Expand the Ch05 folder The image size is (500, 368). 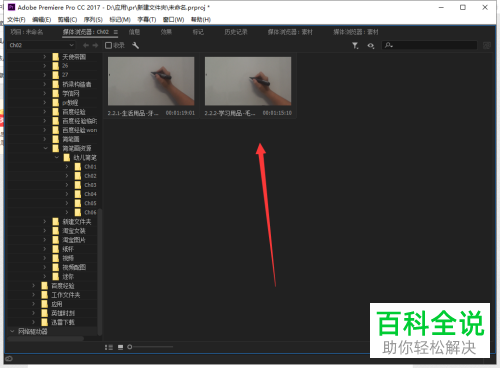tap(67, 203)
